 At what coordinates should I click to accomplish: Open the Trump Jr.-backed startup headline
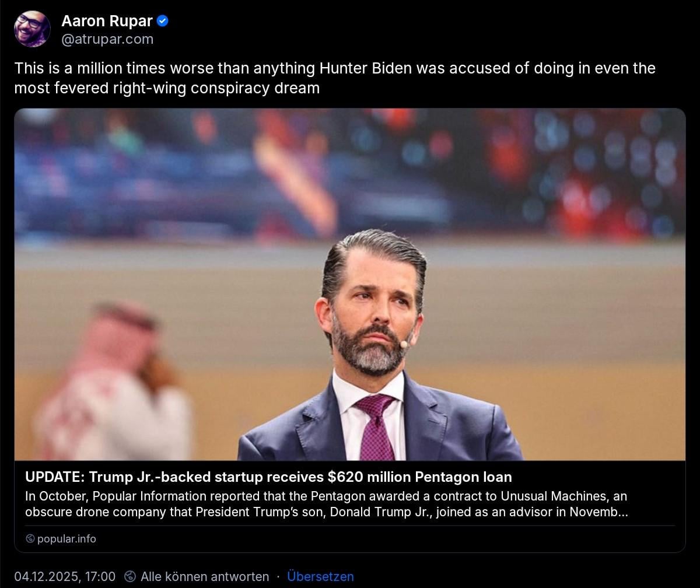[268, 477]
